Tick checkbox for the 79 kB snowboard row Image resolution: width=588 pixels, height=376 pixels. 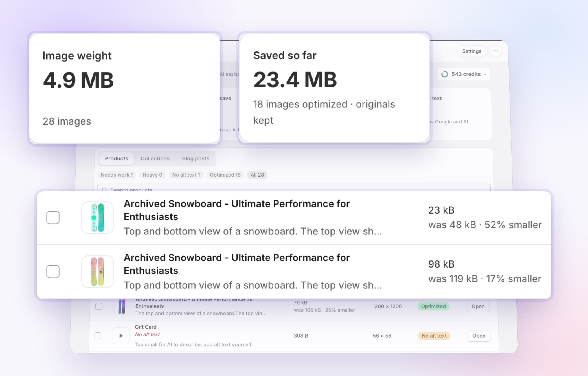tap(99, 306)
